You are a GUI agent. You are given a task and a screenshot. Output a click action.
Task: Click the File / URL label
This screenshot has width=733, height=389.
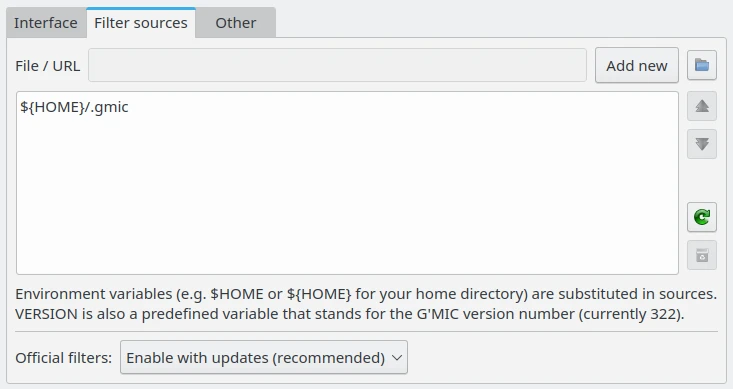48,66
